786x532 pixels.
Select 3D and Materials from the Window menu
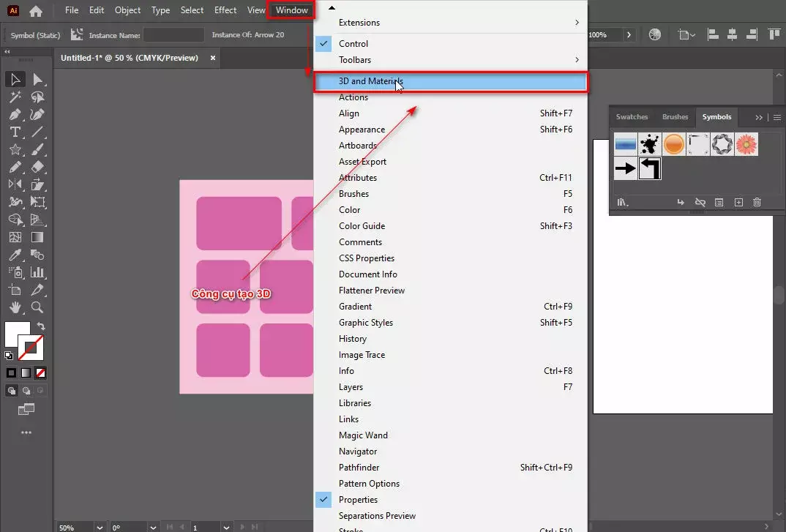point(370,81)
